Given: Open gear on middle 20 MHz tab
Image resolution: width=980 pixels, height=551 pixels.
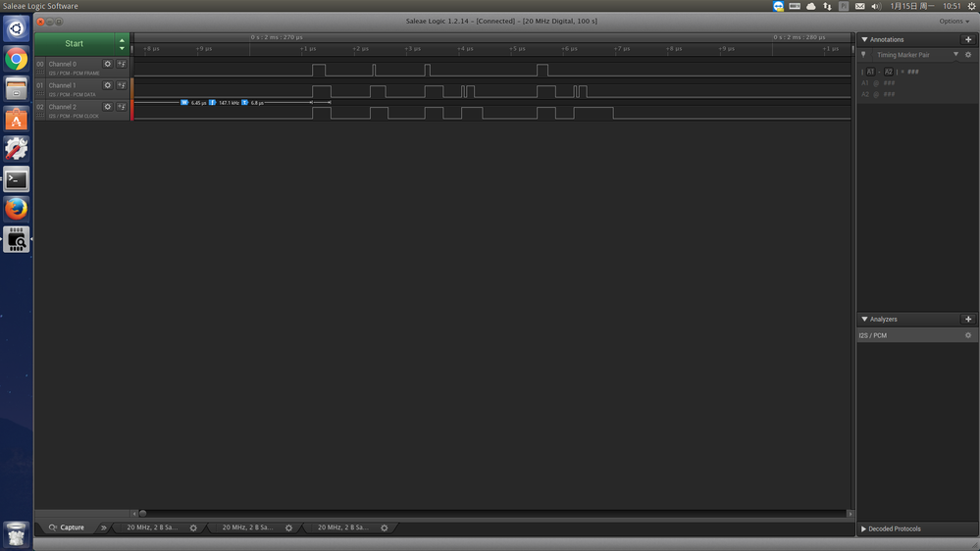Looking at the screenshot, I should pos(288,527).
